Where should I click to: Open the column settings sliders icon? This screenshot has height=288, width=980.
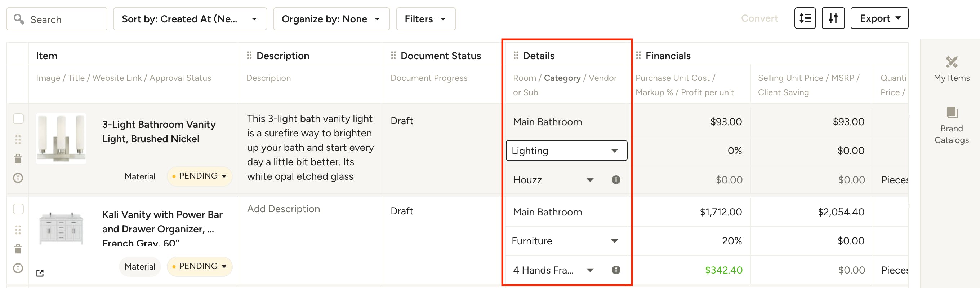833,18
